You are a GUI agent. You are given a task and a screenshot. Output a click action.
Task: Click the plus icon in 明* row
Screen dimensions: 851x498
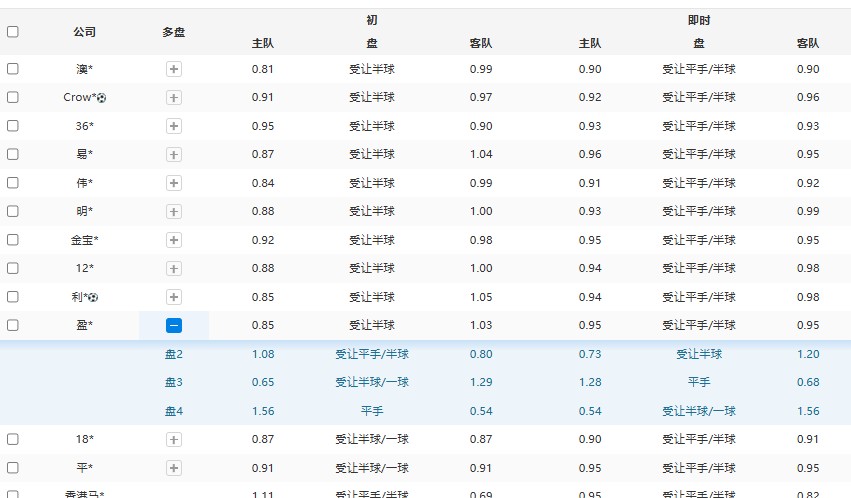click(174, 212)
